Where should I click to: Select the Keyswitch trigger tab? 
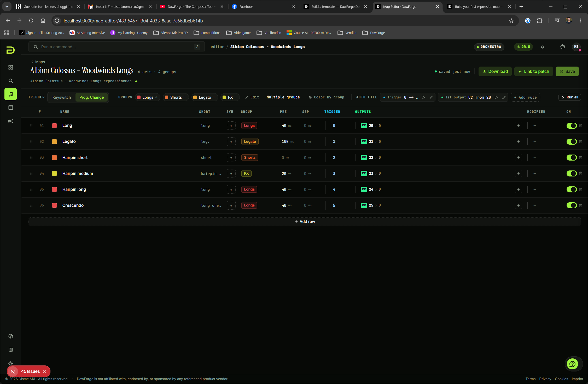pyautogui.click(x=62, y=97)
